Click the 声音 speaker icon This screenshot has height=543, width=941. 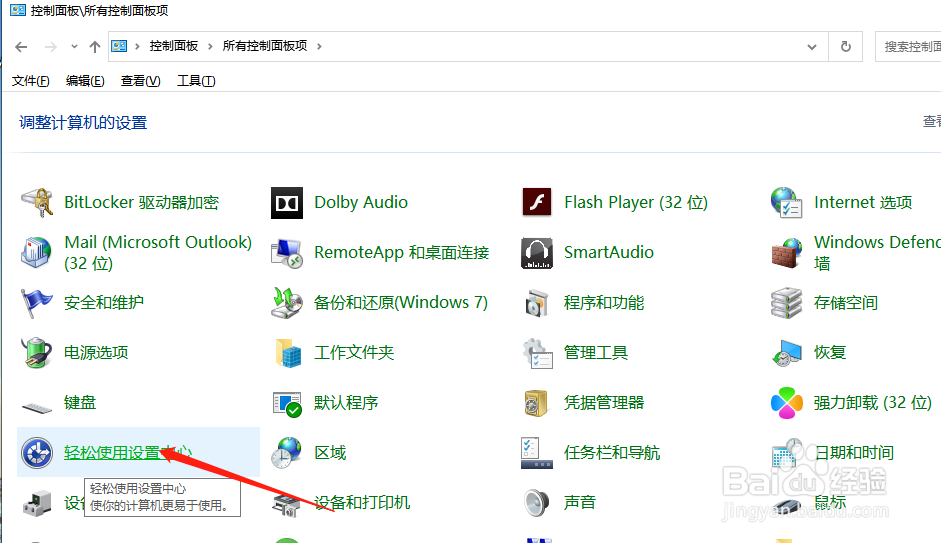[537, 503]
